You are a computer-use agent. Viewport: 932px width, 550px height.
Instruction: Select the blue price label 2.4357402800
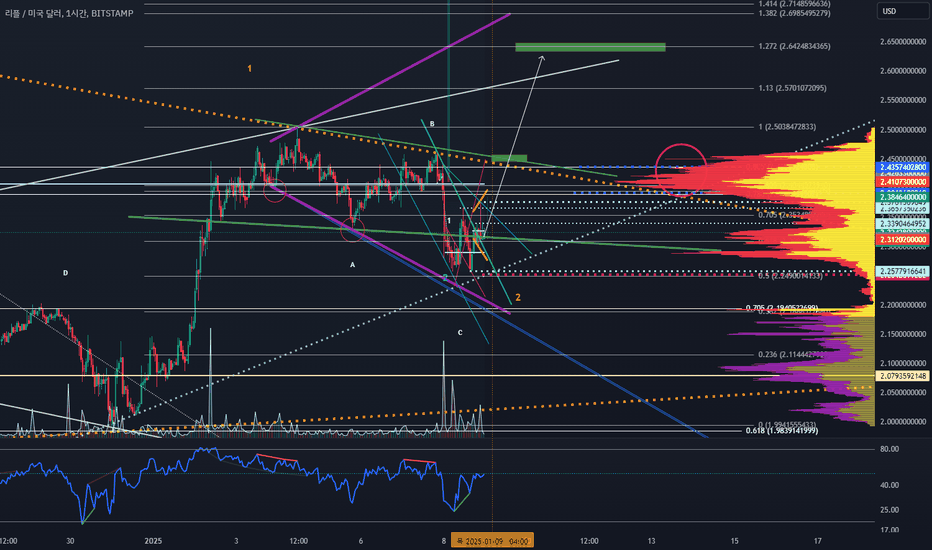pos(903,168)
